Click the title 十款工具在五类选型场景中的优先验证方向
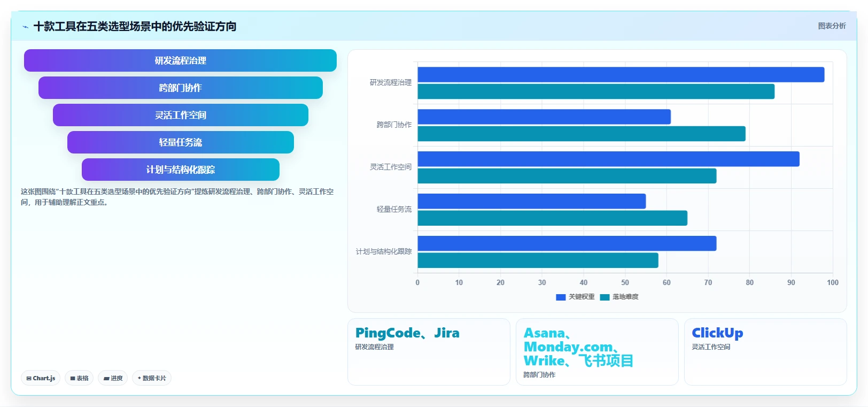Viewport: 868px width, 407px height. (135, 26)
